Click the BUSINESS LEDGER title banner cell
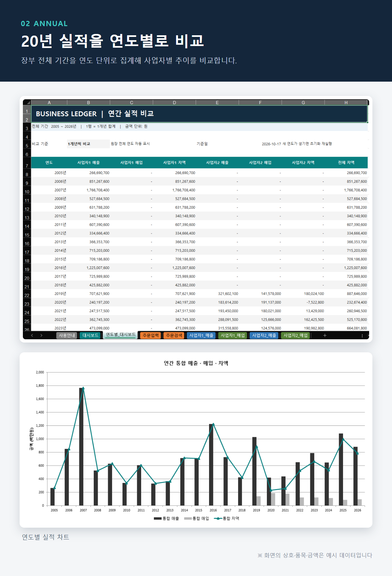 199,114
